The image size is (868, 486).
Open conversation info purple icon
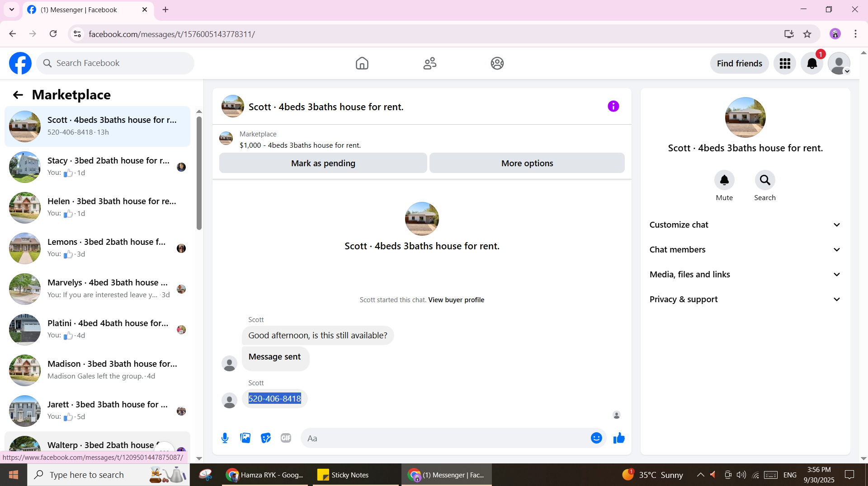tap(613, 106)
